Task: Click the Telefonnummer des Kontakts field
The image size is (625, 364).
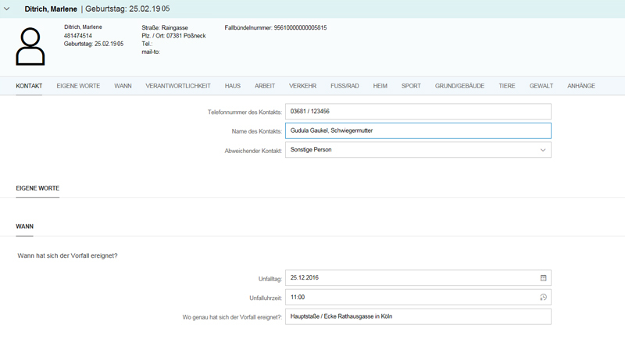Action: [417, 112]
